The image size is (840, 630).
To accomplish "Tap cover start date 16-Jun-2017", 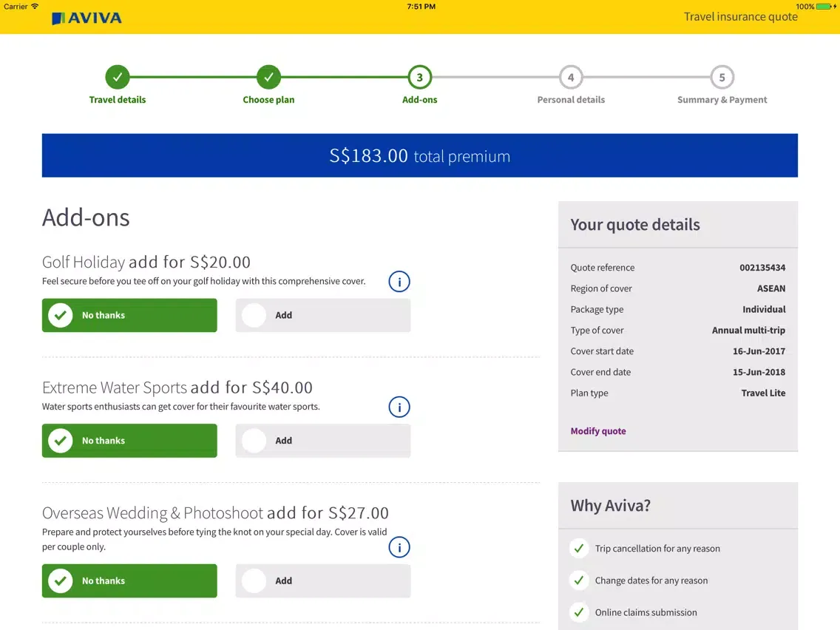I will 759,351.
